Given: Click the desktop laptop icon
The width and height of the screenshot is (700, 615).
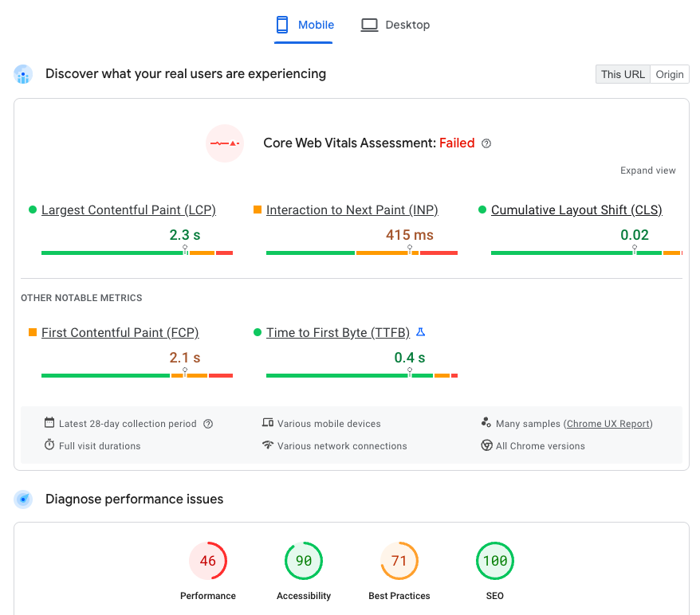Looking at the screenshot, I should click(x=369, y=25).
